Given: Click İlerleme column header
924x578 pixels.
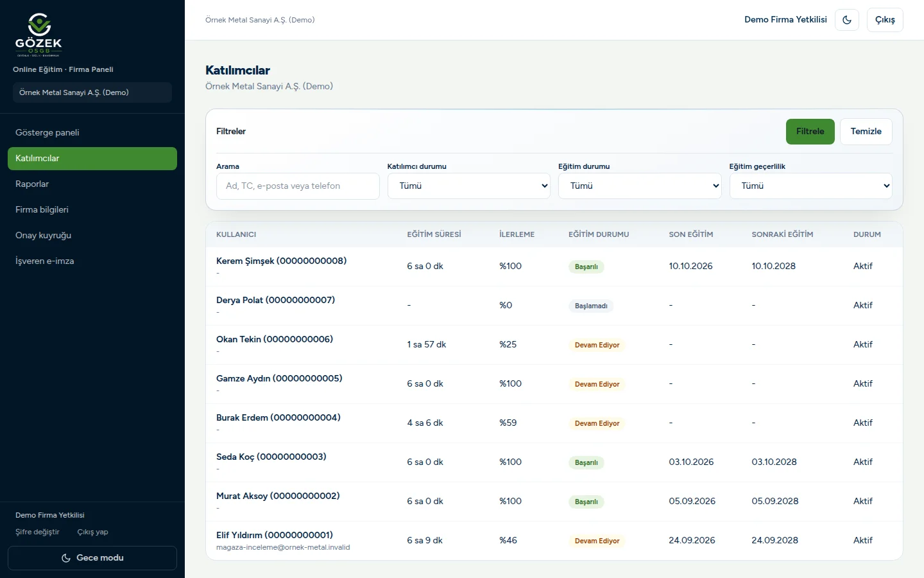Looking at the screenshot, I should 517,234.
